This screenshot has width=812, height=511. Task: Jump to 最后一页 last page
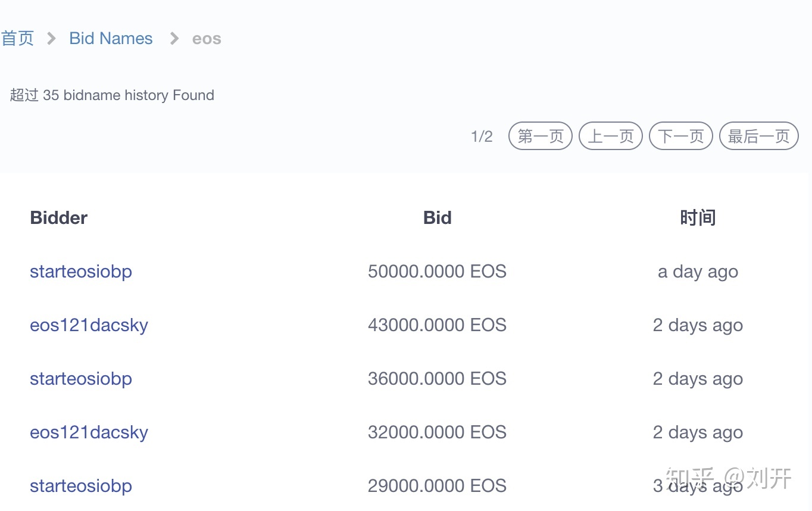[759, 136]
